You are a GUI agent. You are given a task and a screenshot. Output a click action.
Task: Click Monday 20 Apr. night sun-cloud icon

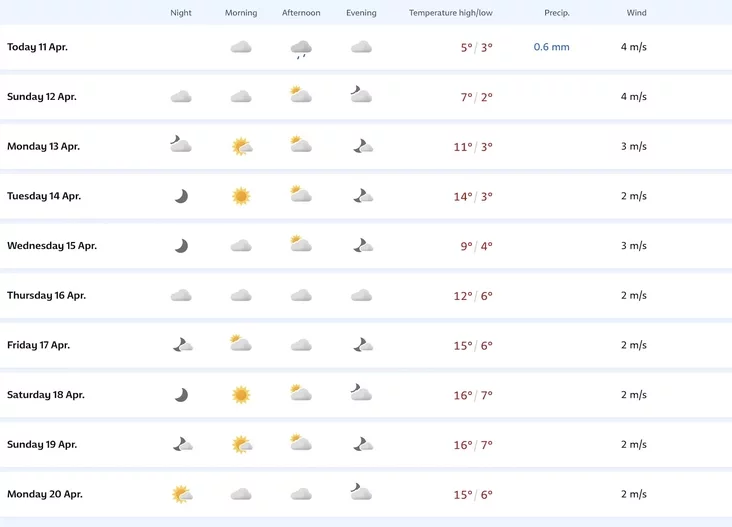pyautogui.click(x=181, y=494)
